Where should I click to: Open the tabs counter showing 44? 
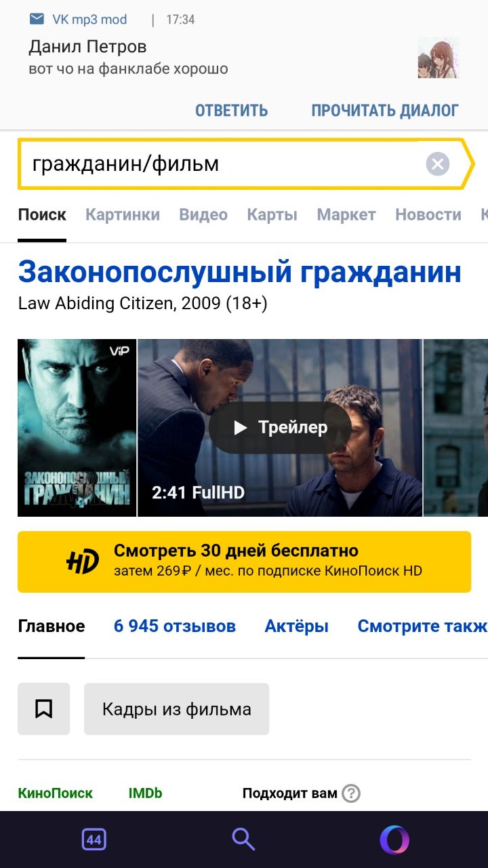[x=94, y=840]
